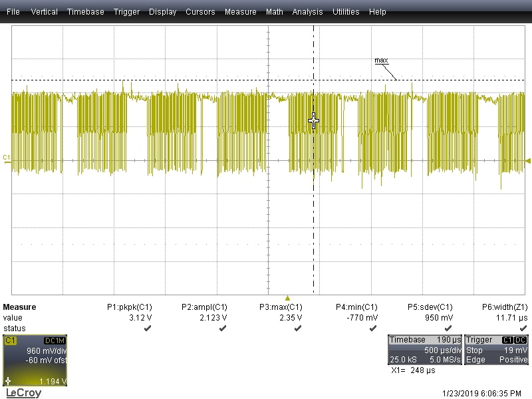Click the 3.12 V pkpk value
Screen dimensions: 532x399
(140, 318)
